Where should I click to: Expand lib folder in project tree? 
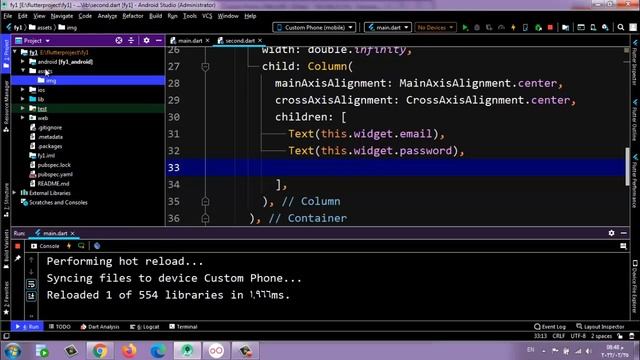[23, 99]
